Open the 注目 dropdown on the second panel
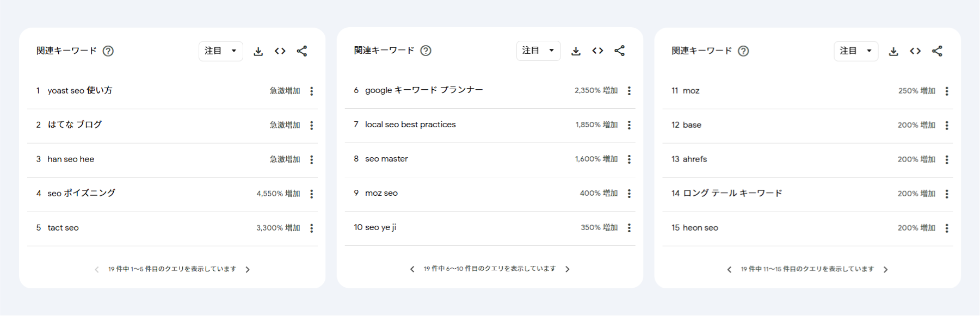Image resolution: width=980 pixels, height=316 pixels. [x=538, y=51]
